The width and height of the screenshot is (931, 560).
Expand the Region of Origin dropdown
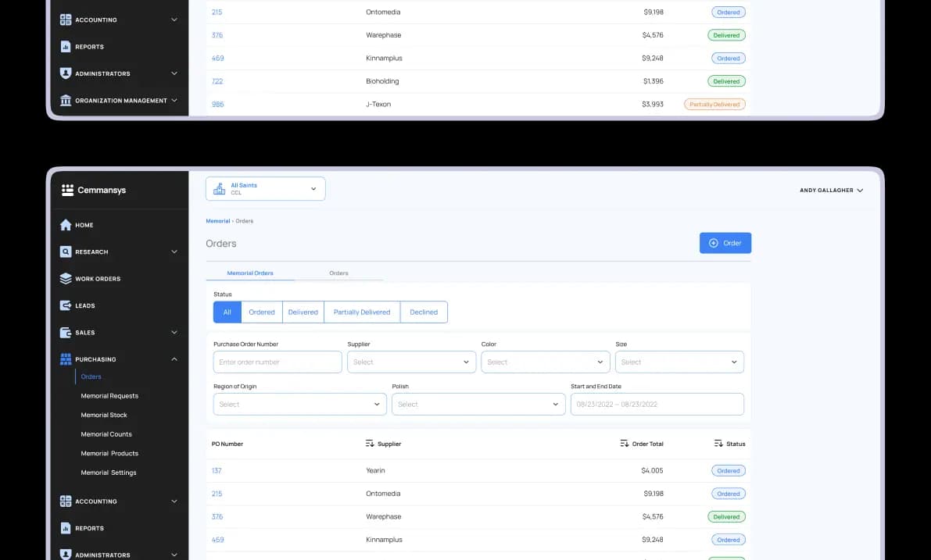click(x=299, y=405)
